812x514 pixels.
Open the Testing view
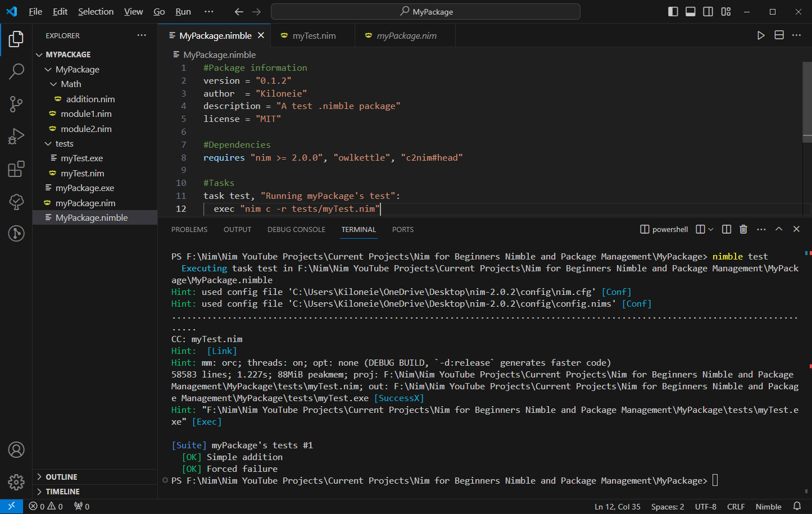click(x=16, y=201)
